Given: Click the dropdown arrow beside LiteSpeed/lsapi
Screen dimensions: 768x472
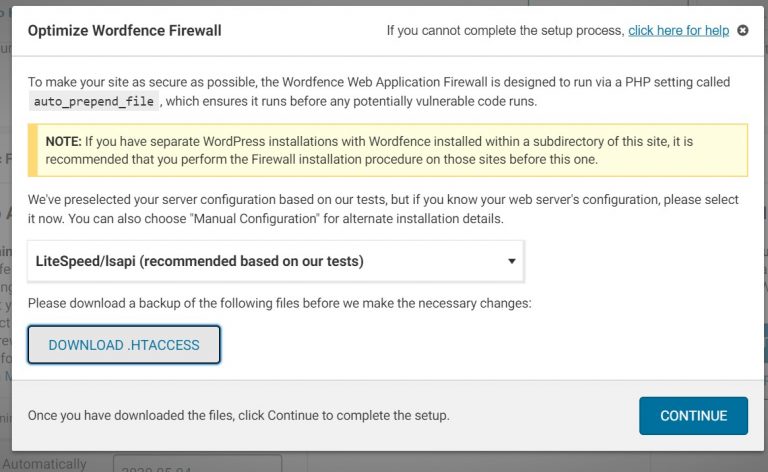Looking at the screenshot, I should pos(511,261).
